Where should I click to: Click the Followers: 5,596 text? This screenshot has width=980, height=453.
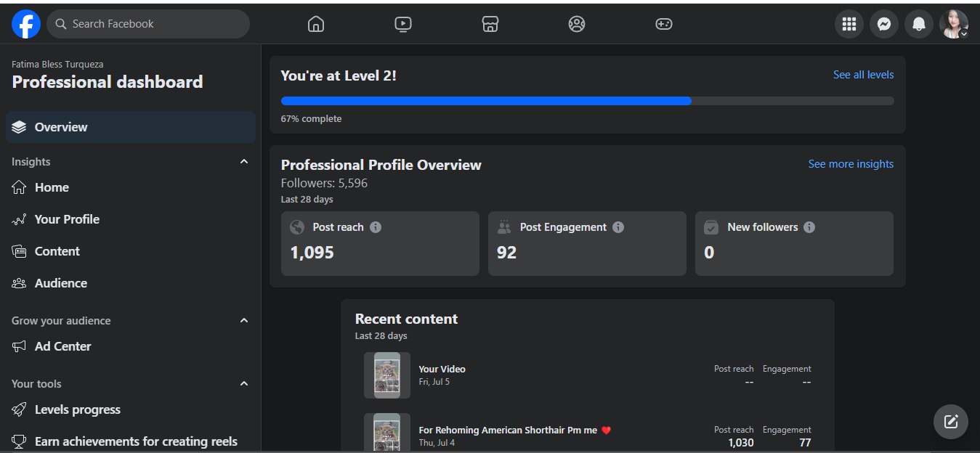coord(324,183)
